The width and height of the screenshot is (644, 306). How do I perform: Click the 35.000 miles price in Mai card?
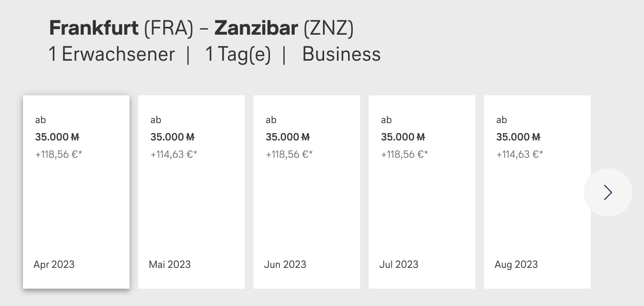click(x=172, y=137)
